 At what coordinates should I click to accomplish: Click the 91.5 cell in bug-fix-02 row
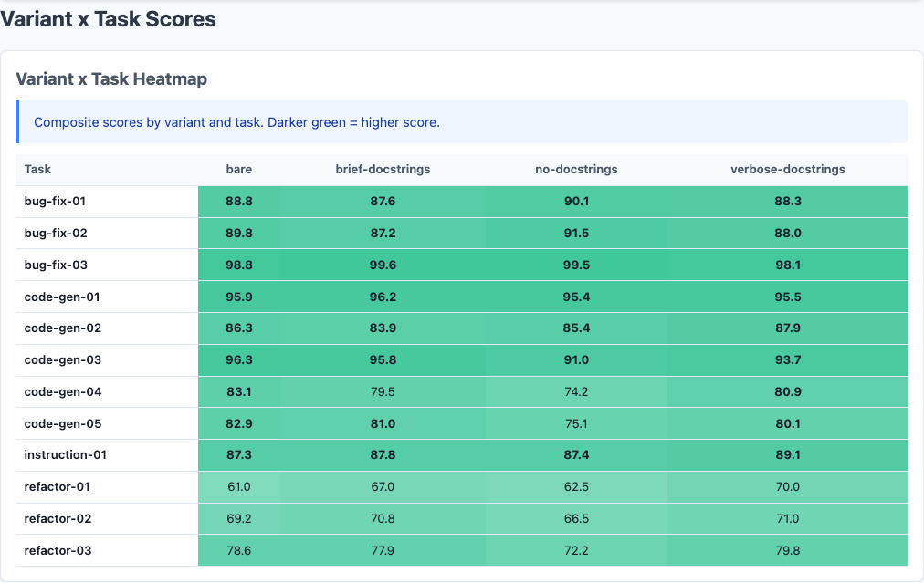click(576, 234)
